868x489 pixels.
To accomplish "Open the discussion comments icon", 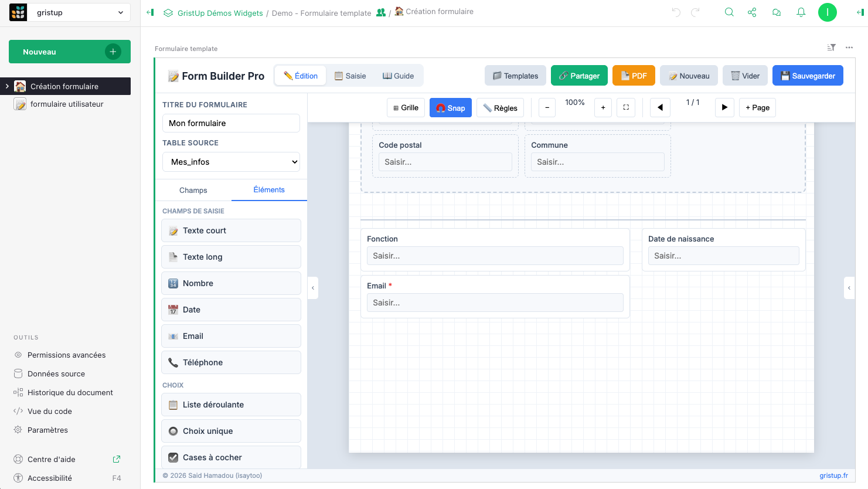I will 777,12.
